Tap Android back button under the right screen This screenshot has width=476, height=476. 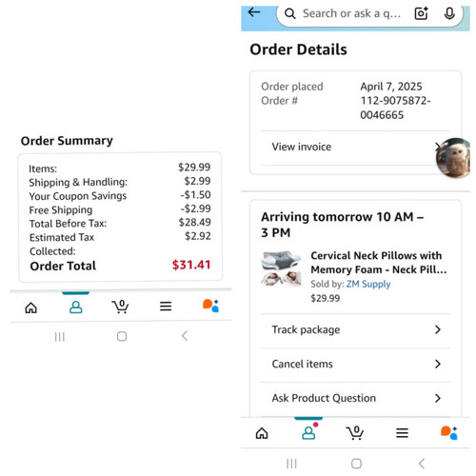[422, 464]
